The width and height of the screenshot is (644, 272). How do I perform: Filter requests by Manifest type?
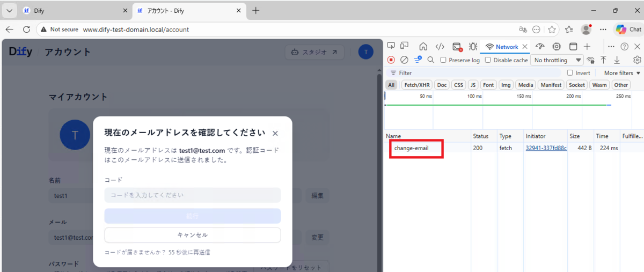pyautogui.click(x=551, y=85)
